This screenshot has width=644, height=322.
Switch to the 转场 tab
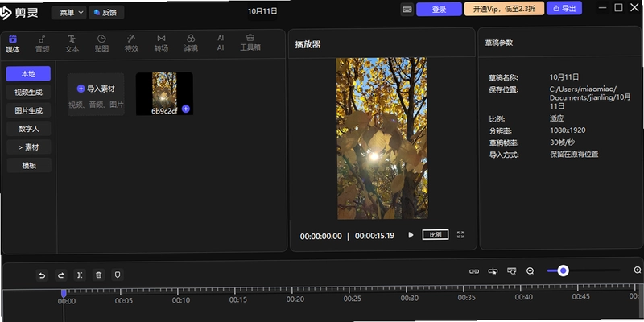click(x=161, y=43)
